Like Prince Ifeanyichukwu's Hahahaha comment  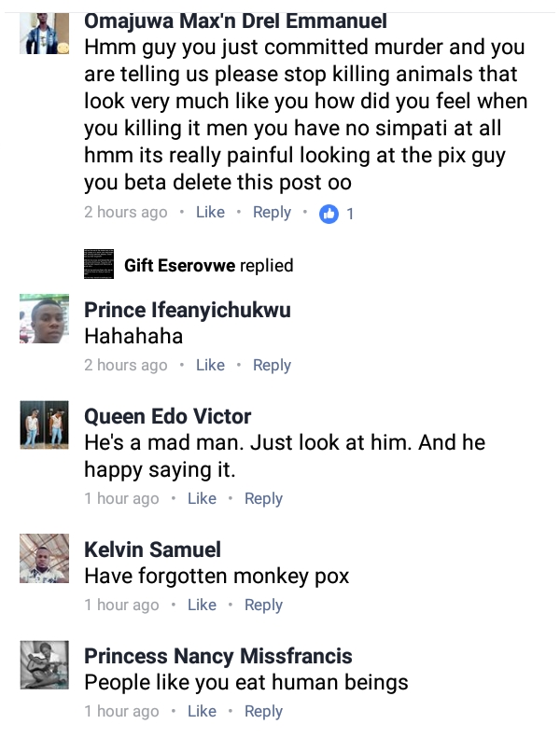[x=210, y=365]
